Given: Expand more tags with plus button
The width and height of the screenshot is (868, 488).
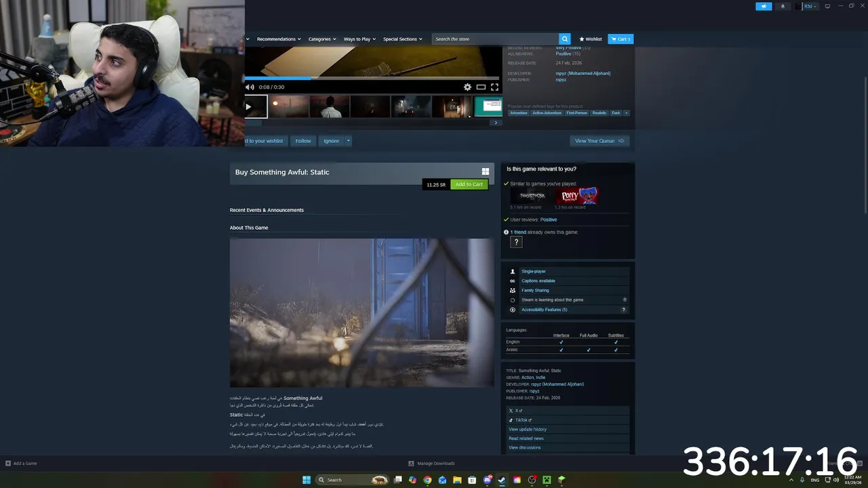Looking at the screenshot, I should (627, 113).
